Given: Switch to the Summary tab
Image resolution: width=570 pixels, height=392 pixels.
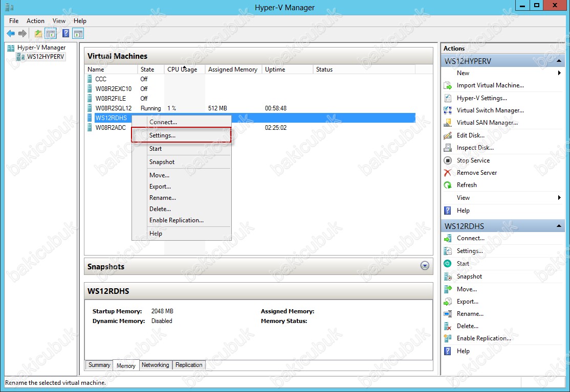Looking at the screenshot, I should [99, 365].
